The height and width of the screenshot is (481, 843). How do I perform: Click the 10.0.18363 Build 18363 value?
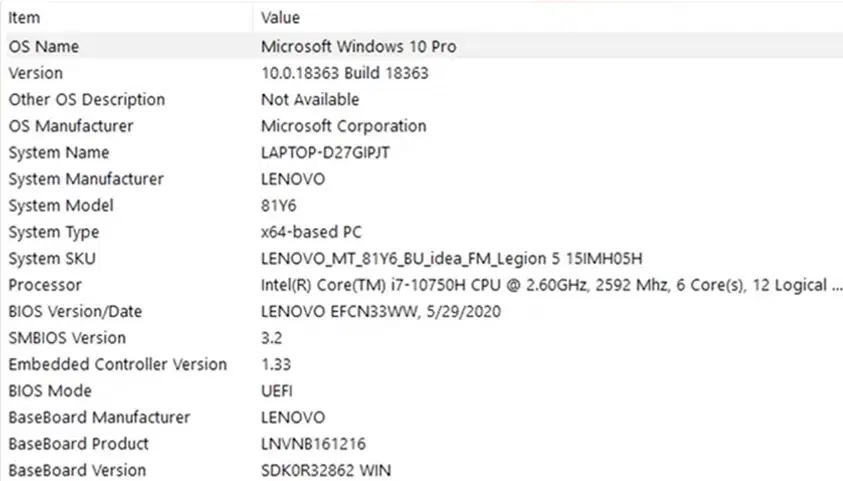[x=345, y=73]
